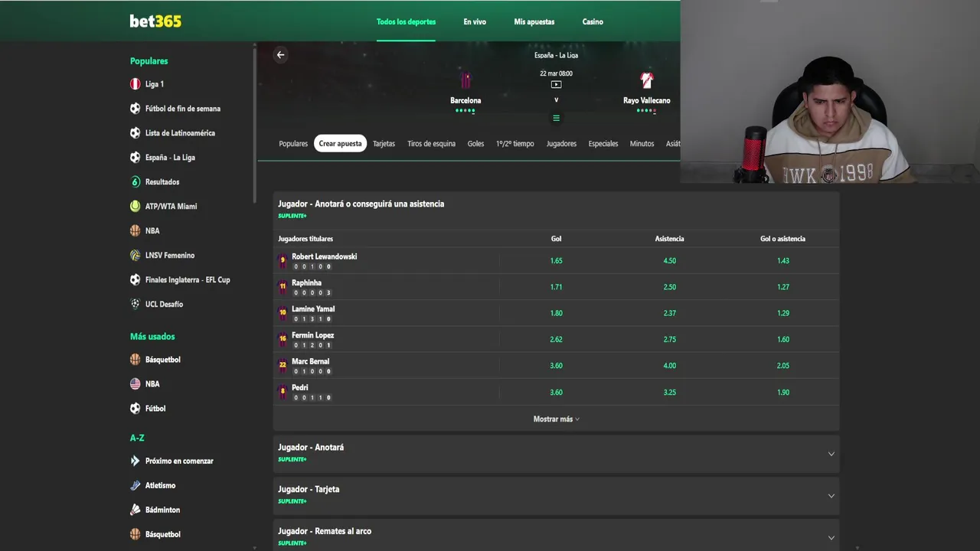Viewport: 980px width, 551px height.
Task: Click soccer ball icon beside UCL Desafío
Action: pyautogui.click(x=135, y=305)
